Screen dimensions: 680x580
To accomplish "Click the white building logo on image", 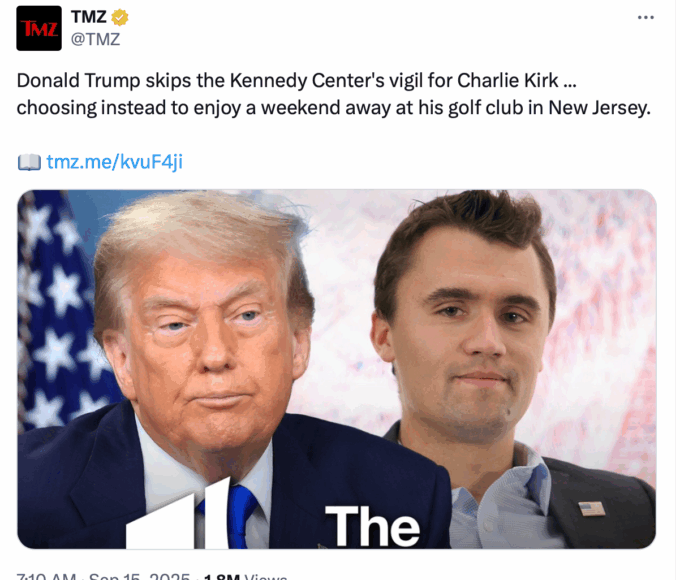I will click(178, 514).
